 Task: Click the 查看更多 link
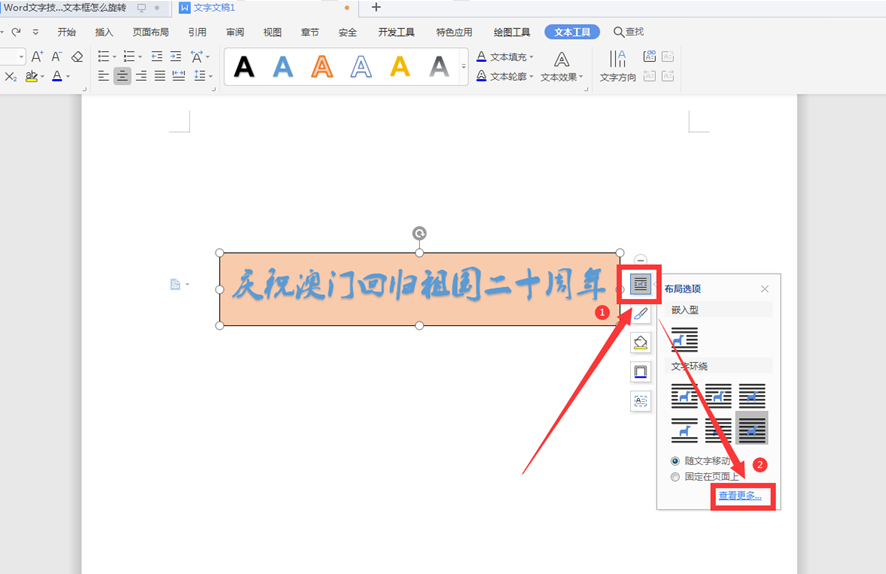point(740,495)
